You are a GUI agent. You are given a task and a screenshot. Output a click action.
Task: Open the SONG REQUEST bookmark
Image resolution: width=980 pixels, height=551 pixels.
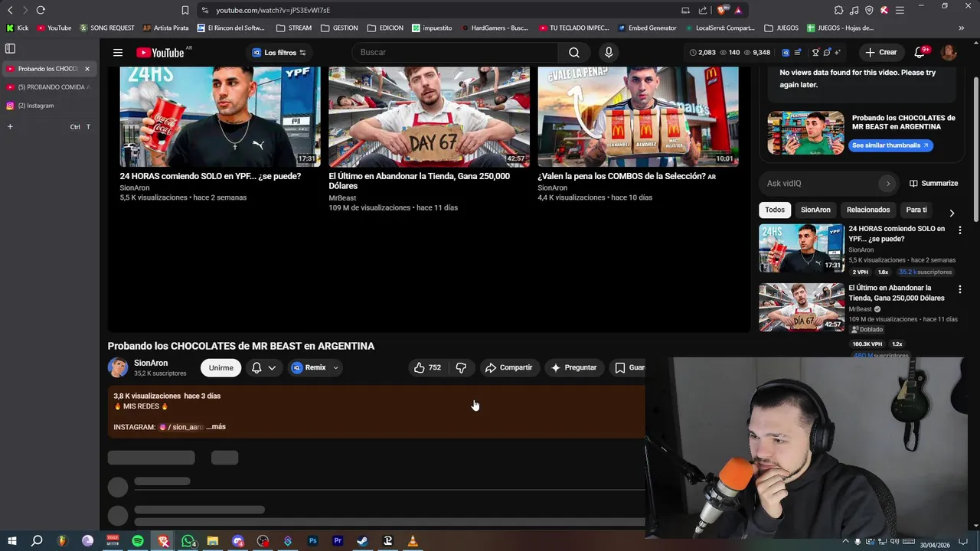click(107, 28)
